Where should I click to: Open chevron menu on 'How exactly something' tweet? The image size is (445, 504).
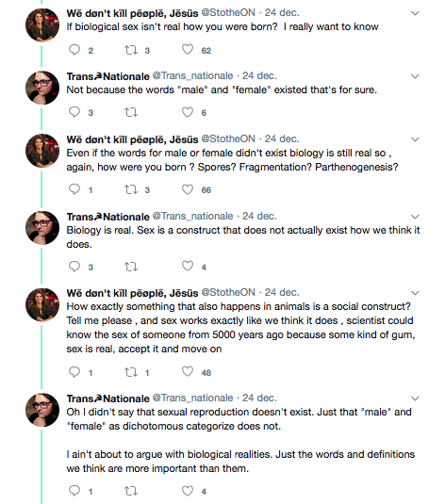[x=415, y=293]
